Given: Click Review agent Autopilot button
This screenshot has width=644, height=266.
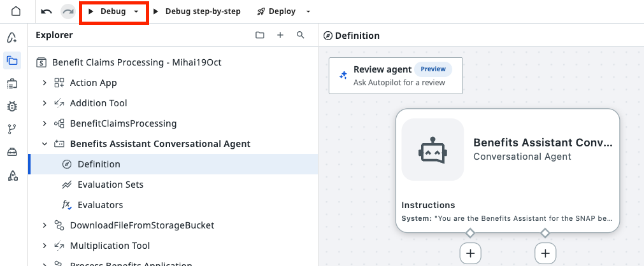Looking at the screenshot, I should tap(396, 76).
